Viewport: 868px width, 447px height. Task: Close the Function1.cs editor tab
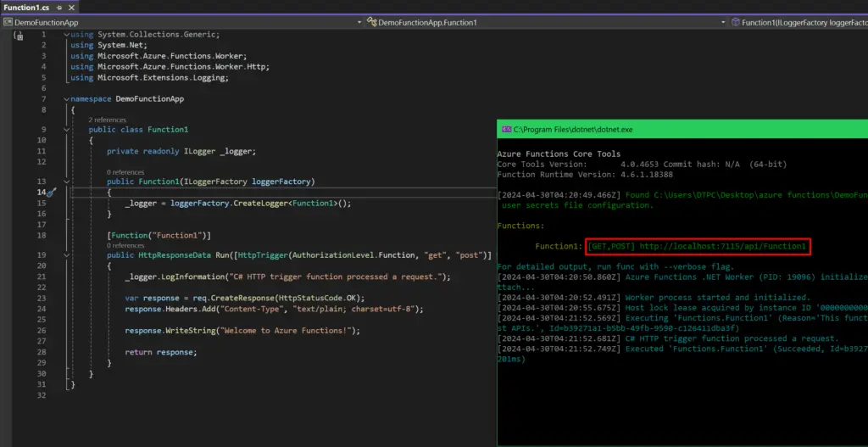pyautogui.click(x=71, y=8)
